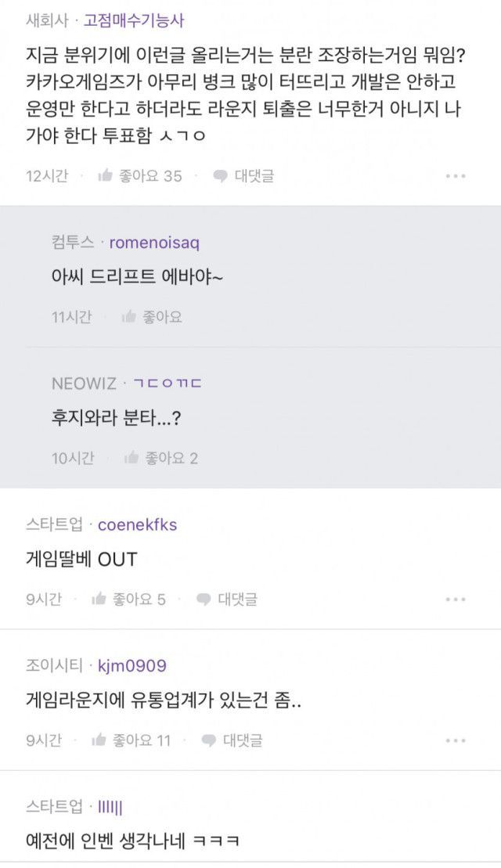Click reply bubble icon on 고점매수기능사 comment
501x868 pixels.
tap(221, 176)
